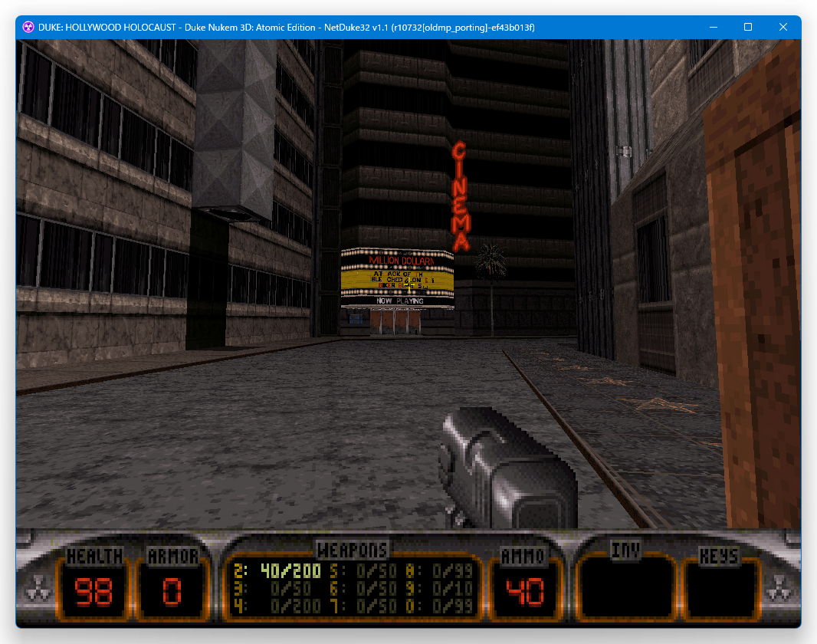The height and width of the screenshot is (644, 817).
Task: Click weapon slot 0 ammo reading 0/99
Action: [x=453, y=606]
